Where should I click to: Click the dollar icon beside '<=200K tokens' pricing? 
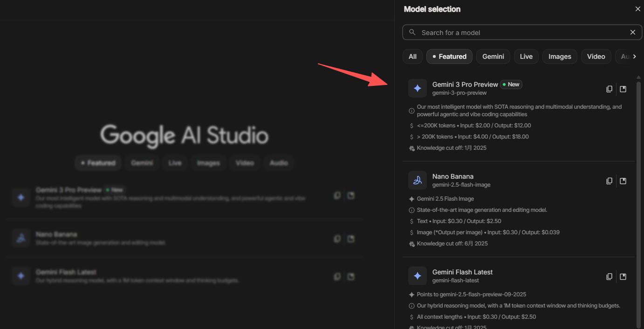[411, 126]
